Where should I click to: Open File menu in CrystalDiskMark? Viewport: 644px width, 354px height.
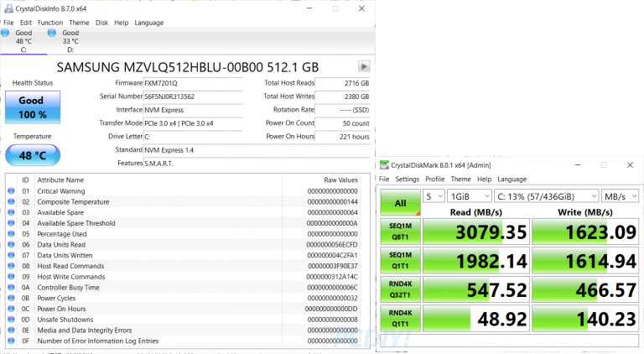coord(384,179)
